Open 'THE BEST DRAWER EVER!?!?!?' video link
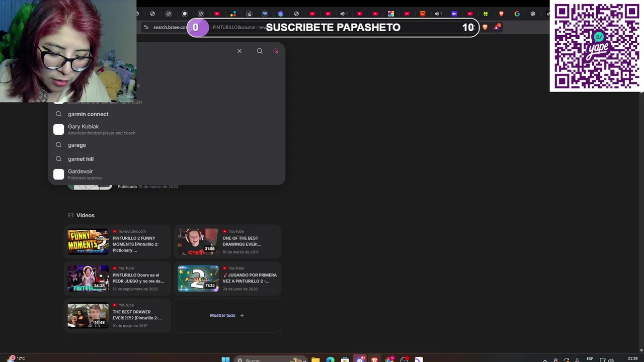This screenshot has height=362, width=644. (137, 315)
